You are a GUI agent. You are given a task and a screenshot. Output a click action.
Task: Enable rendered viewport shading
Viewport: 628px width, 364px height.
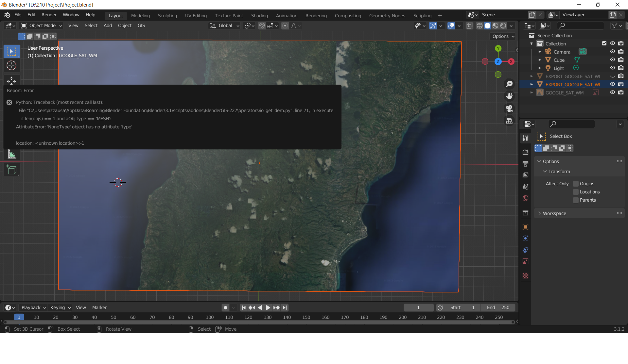click(503, 26)
